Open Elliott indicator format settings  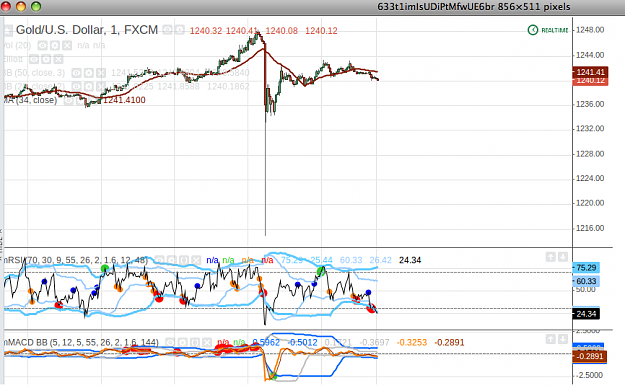tap(46, 59)
